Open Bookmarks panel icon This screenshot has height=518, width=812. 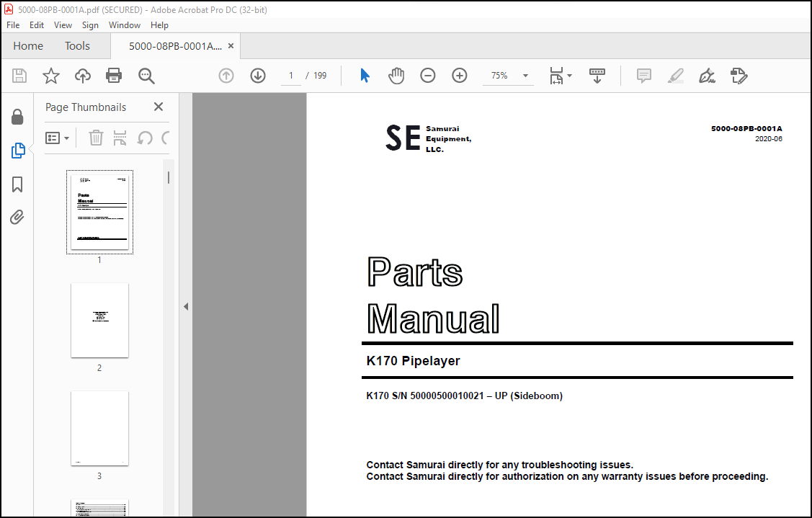click(17, 184)
